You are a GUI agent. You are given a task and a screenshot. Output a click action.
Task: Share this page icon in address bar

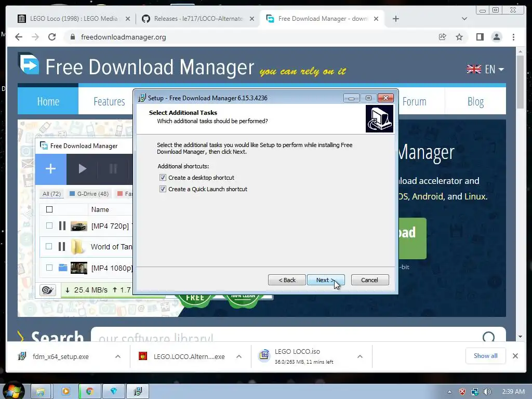click(x=443, y=37)
